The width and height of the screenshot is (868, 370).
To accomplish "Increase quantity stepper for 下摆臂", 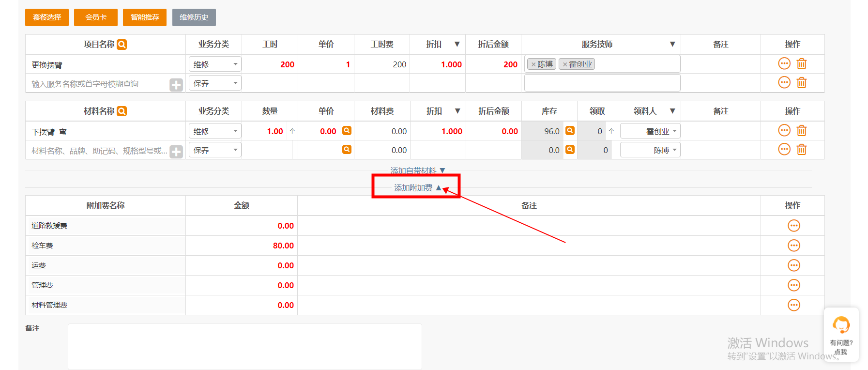I will [292, 131].
